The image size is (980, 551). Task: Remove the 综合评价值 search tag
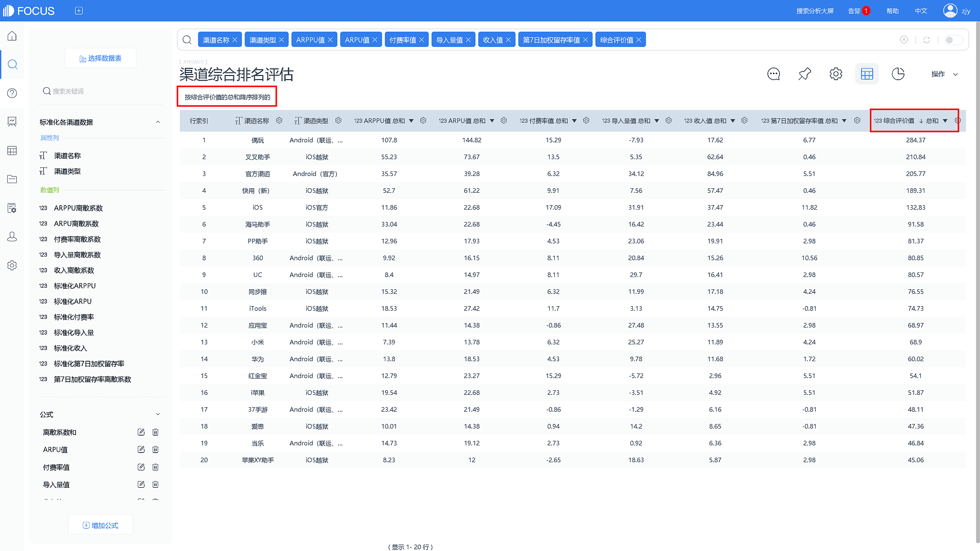[x=639, y=40]
